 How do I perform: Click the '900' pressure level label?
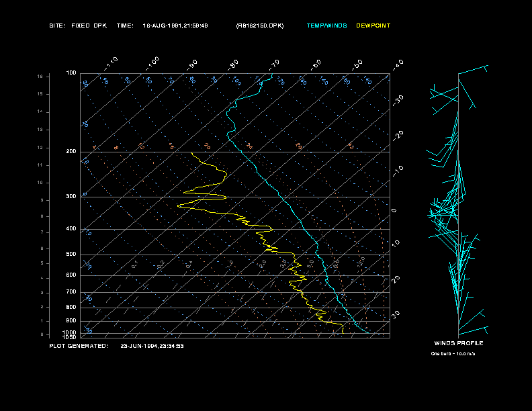pyautogui.click(x=71, y=321)
